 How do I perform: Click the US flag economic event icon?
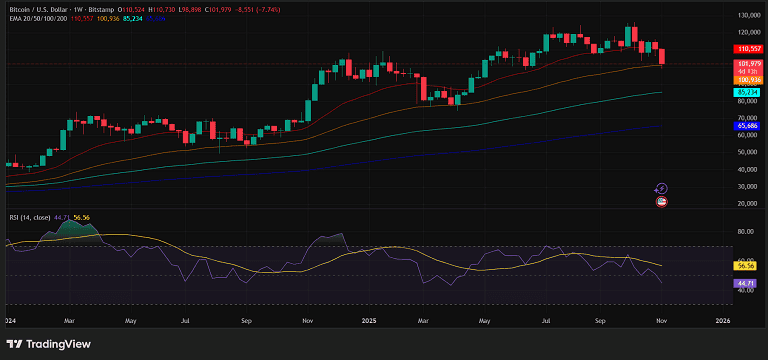click(661, 201)
